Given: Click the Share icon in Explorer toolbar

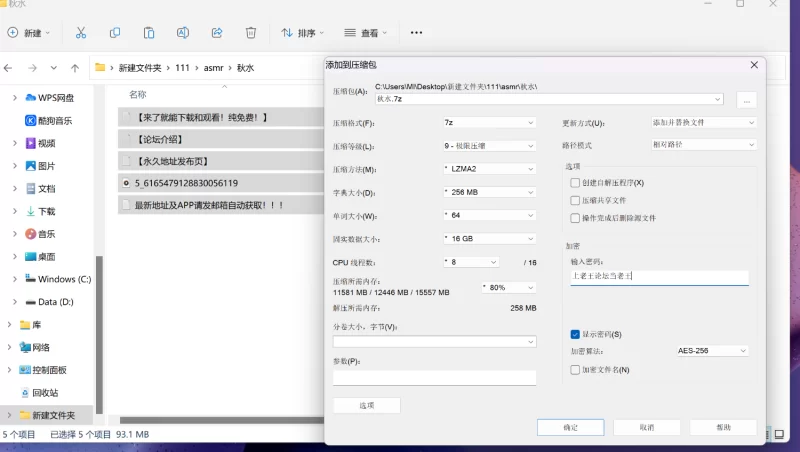Looking at the screenshot, I should (217, 33).
